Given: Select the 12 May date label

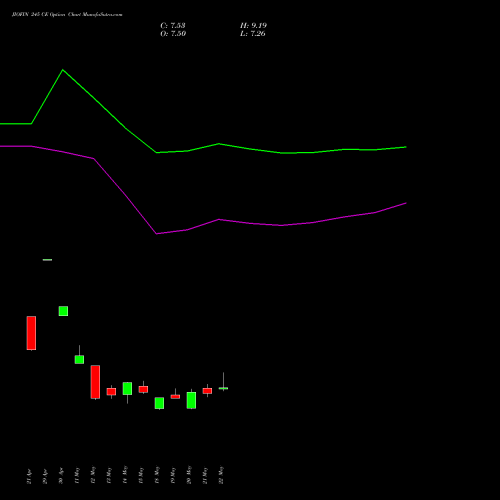Looking at the screenshot, I should coord(93,475).
